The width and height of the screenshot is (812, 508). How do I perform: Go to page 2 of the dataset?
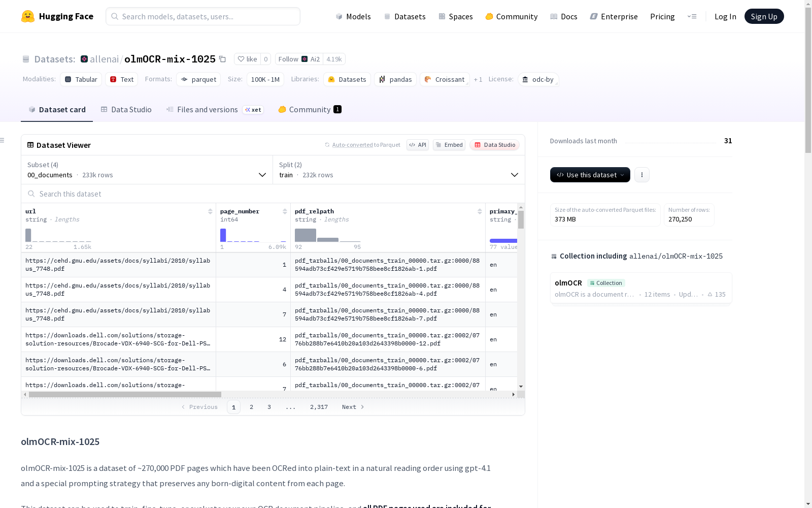[251, 407]
